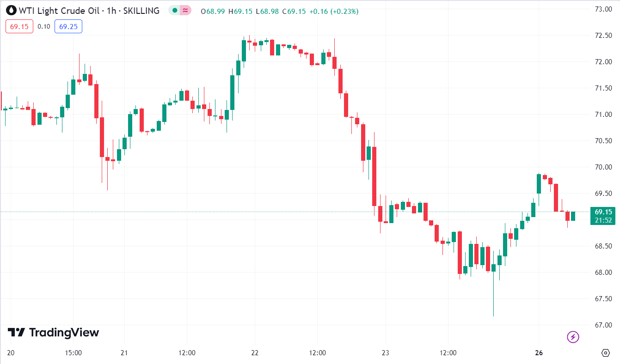Click the TradingView logo
The width and height of the screenshot is (620, 364).
coord(53,332)
